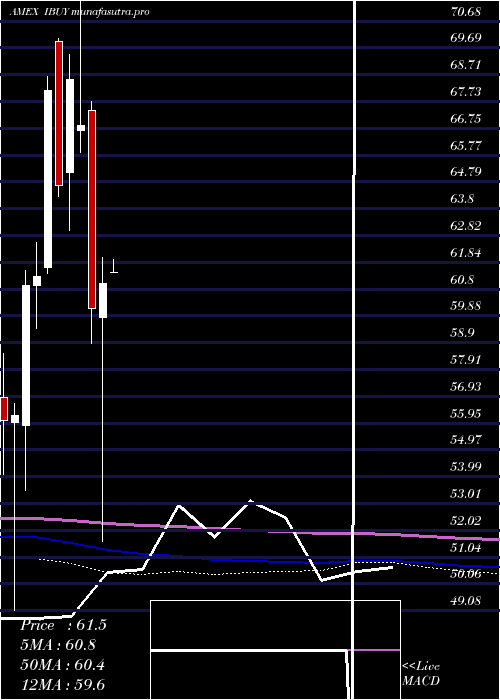Click the 65.77 price axis label

[466, 146]
